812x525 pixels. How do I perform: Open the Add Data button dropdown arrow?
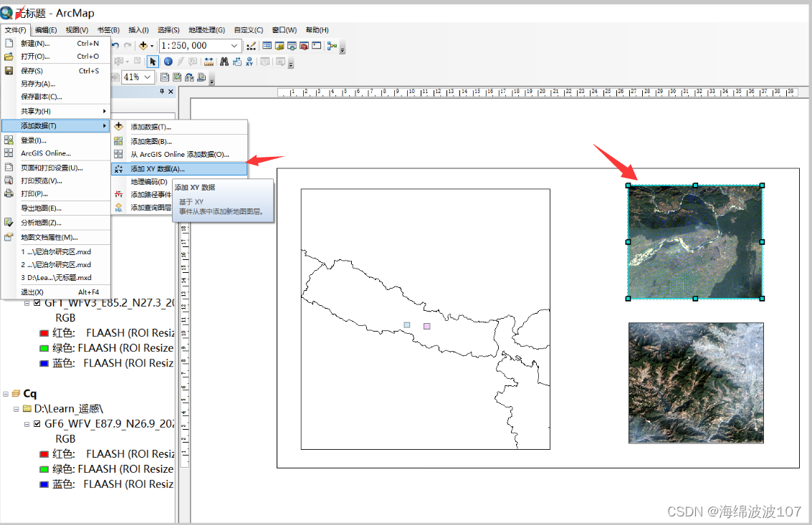click(x=152, y=46)
